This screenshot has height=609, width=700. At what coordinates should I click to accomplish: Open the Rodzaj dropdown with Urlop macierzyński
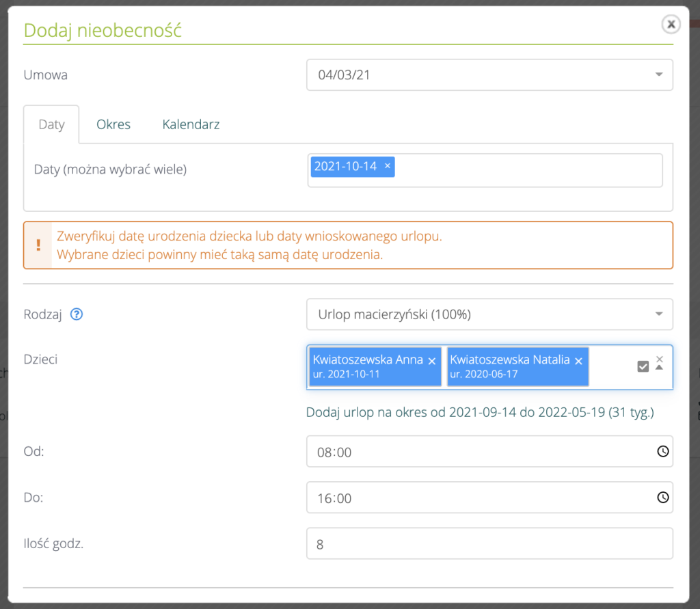(x=658, y=314)
